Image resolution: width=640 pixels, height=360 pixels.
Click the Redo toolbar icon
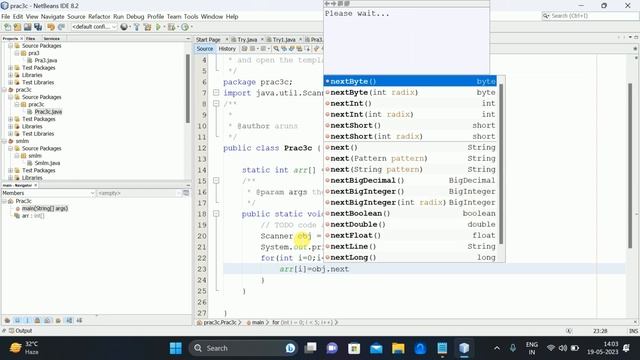tap(61, 27)
